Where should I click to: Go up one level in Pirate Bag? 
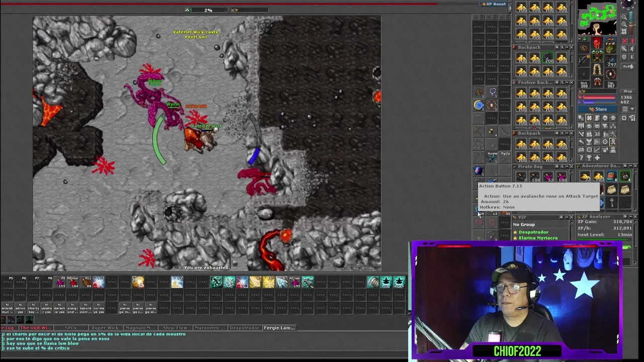tap(562, 166)
